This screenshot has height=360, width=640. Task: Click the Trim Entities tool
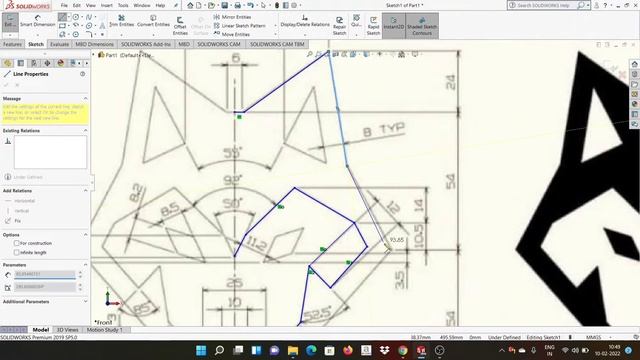[x=122, y=21]
